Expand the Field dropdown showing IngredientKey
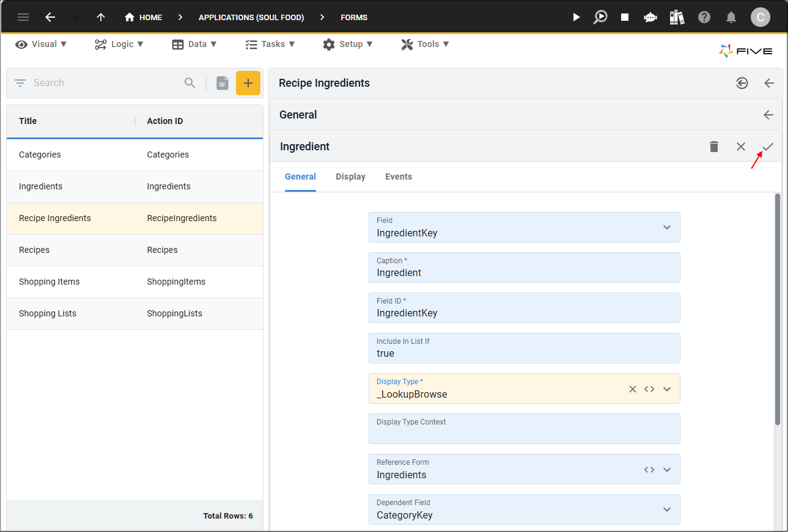The height and width of the screenshot is (532, 788). point(666,227)
